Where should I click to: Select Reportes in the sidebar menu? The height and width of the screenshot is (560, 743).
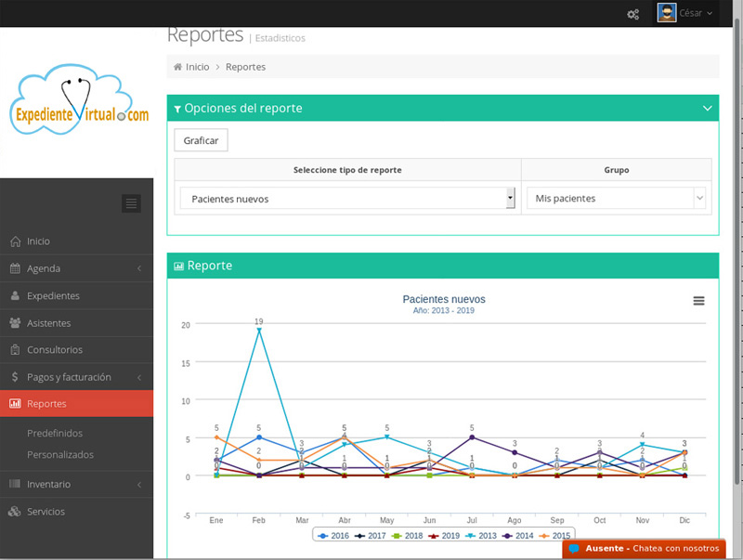tap(76, 404)
